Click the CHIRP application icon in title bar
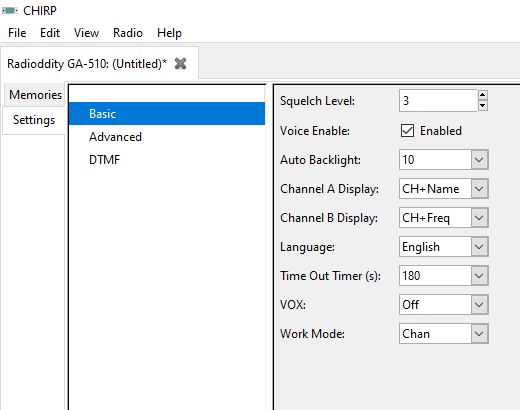The height and width of the screenshot is (410, 520). 10,11
